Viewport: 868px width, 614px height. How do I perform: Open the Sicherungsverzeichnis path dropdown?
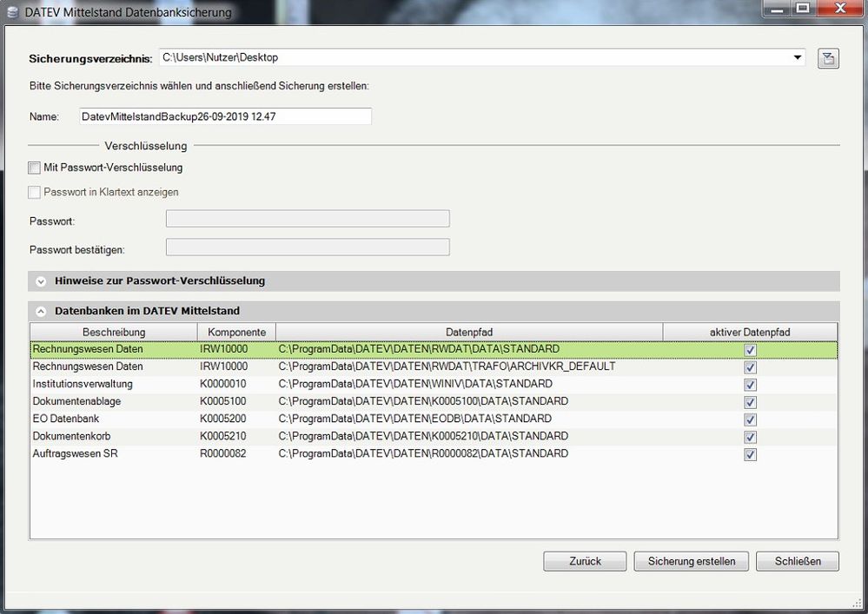tap(797, 58)
